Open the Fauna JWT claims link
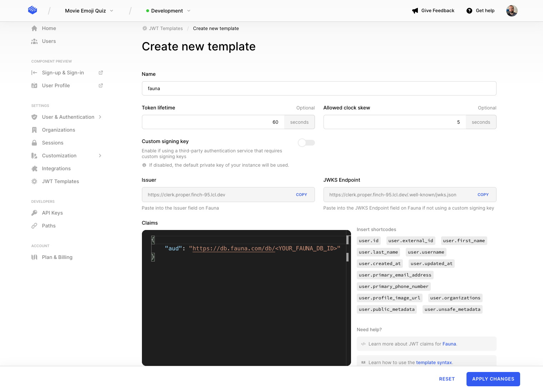The image size is (543, 392). pyautogui.click(x=449, y=344)
